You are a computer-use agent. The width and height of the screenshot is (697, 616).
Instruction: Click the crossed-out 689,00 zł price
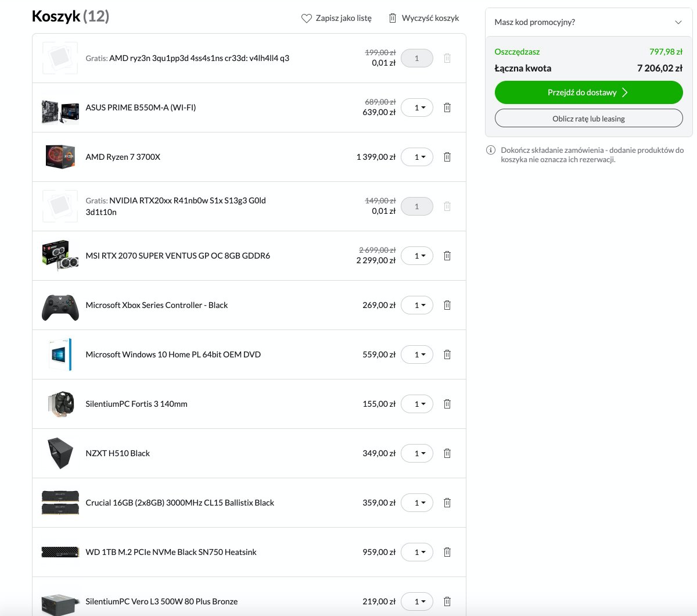point(380,102)
